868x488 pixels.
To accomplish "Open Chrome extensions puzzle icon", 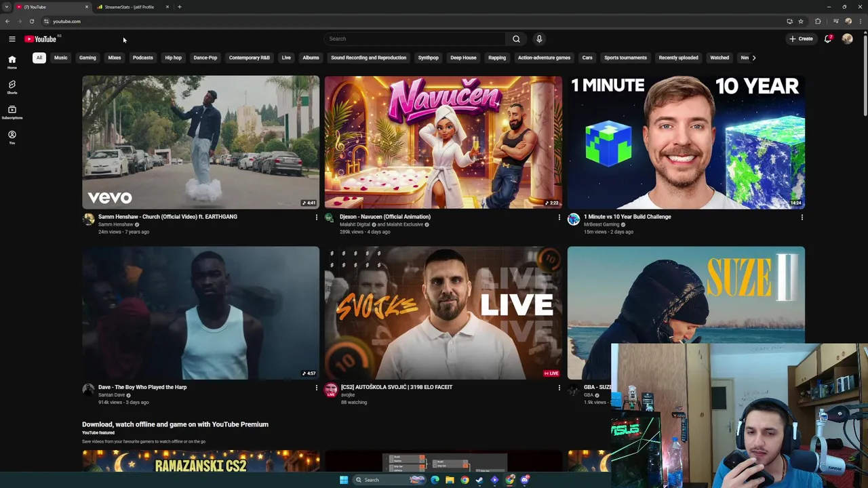I will [818, 21].
